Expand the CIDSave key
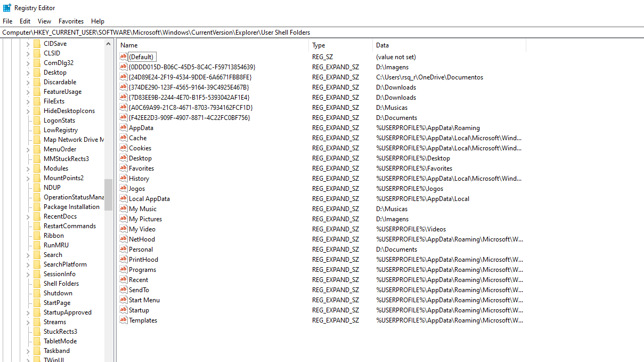 coord(28,44)
